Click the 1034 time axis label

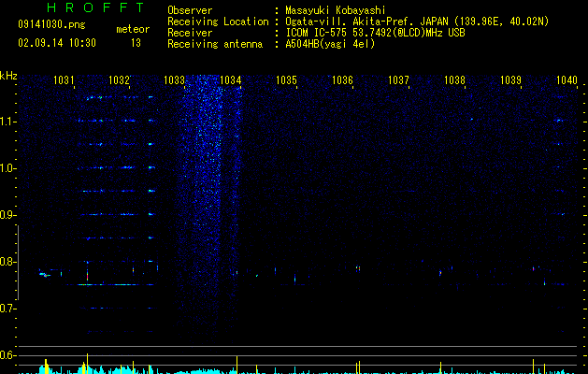pyautogui.click(x=230, y=79)
